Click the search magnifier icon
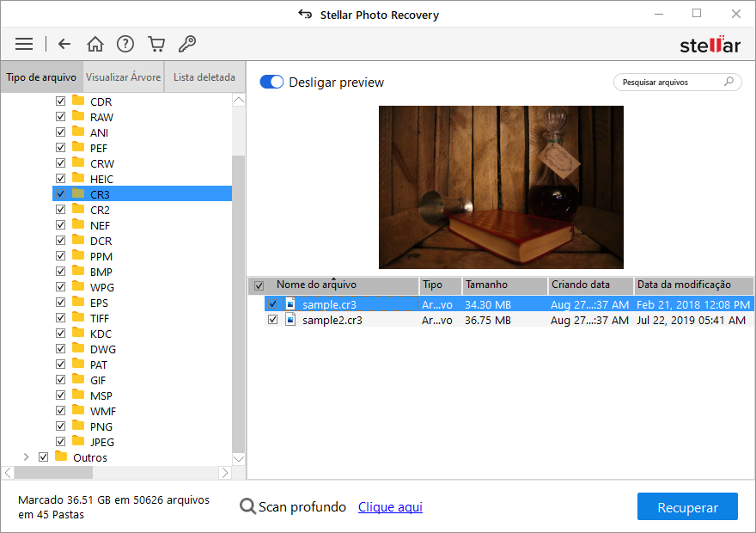This screenshot has width=756, height=533. (x=729, y=82)
